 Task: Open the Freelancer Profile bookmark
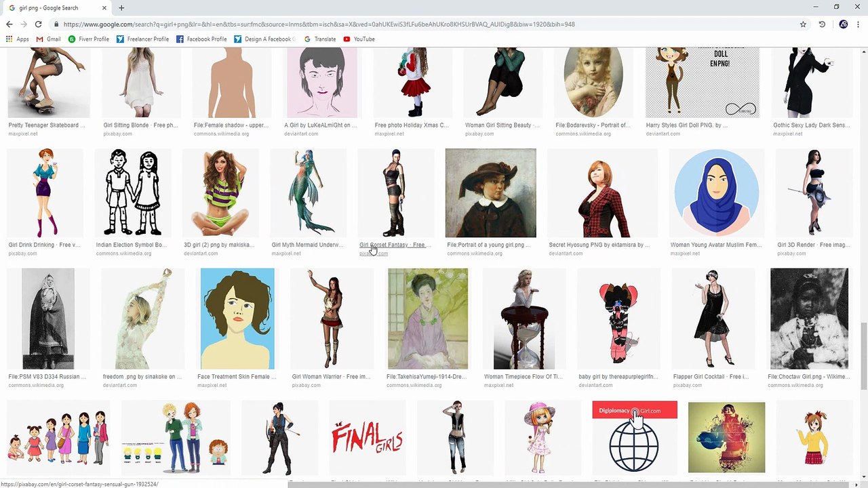(143, 39)
